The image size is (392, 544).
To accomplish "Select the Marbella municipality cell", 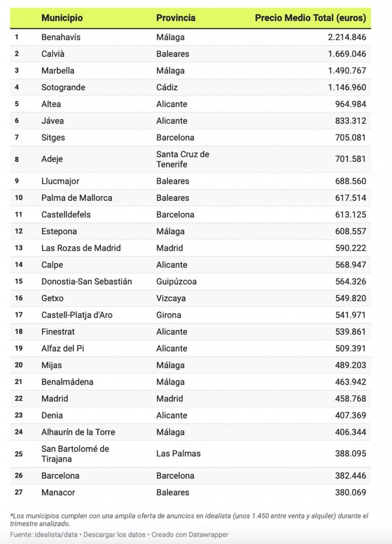I will 58,71.
